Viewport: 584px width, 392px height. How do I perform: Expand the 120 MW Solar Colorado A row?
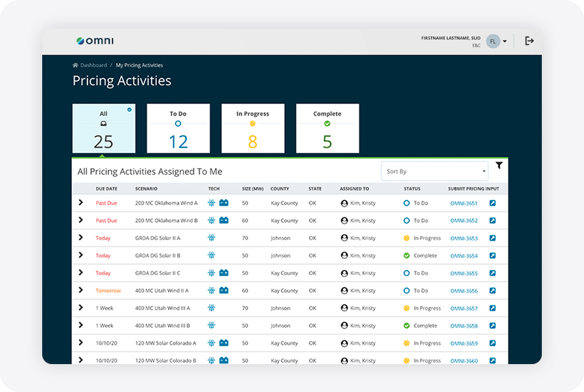pos(80,343)
